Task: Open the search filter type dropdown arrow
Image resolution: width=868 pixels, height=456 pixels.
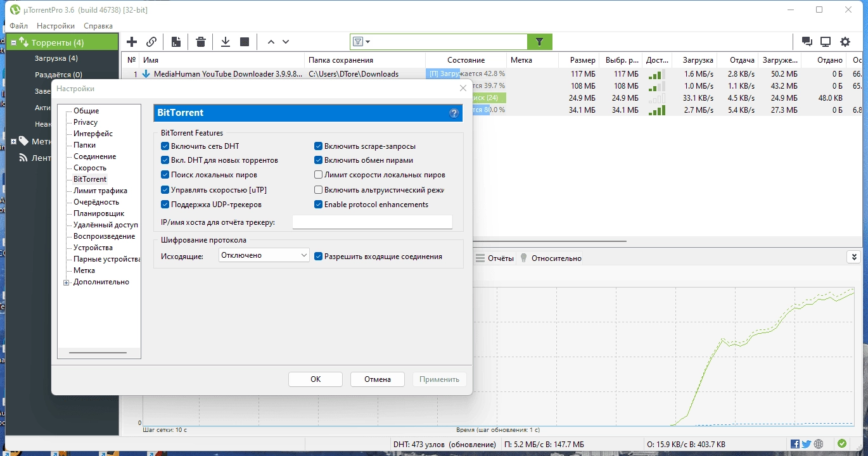Action: [367, 42]
